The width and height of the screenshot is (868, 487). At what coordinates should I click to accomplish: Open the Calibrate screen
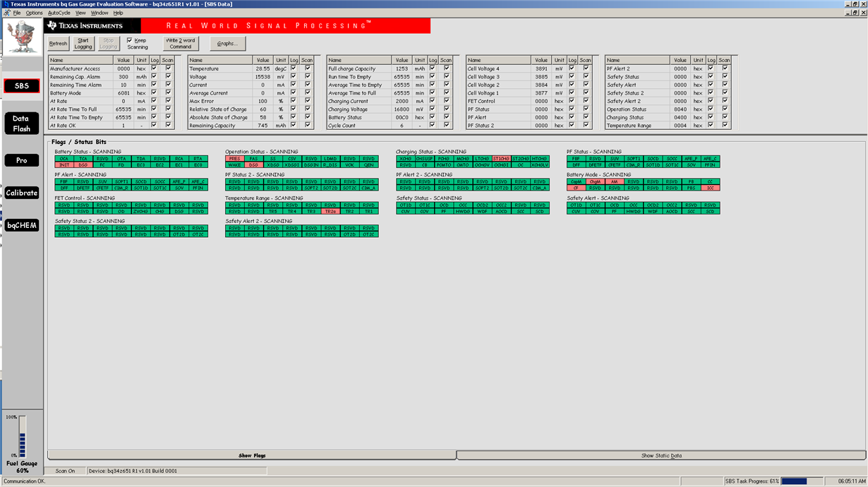[21, 193]
